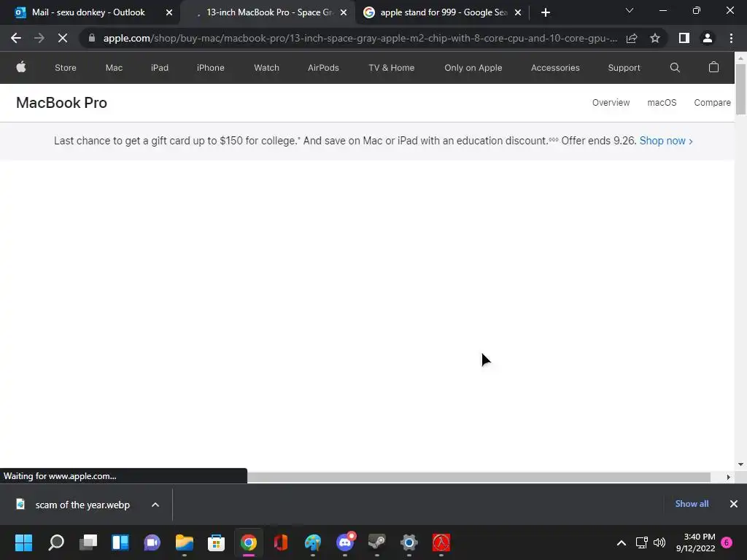747x560 pixels.
Task: Close the downloads bar
Action: (734, 504)
